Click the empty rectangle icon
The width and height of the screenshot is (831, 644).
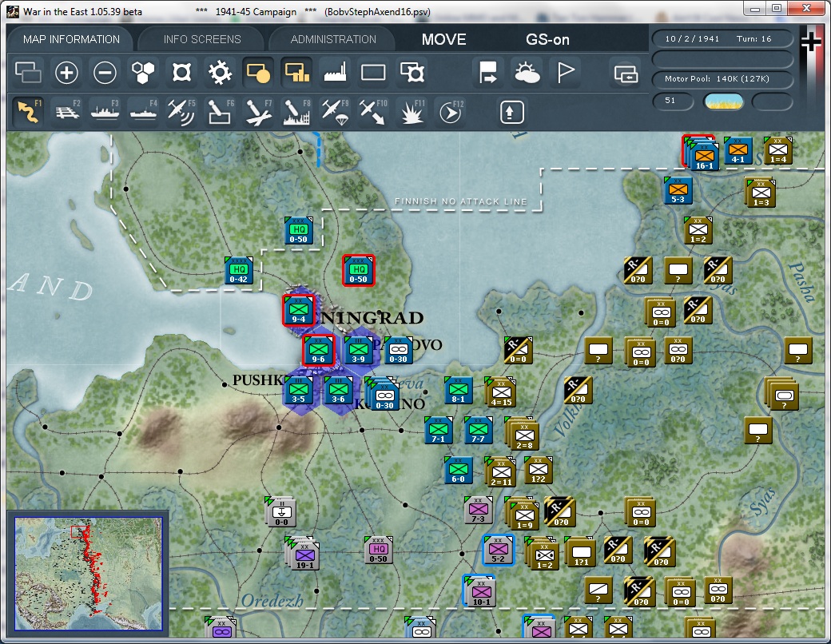point(373,72)
